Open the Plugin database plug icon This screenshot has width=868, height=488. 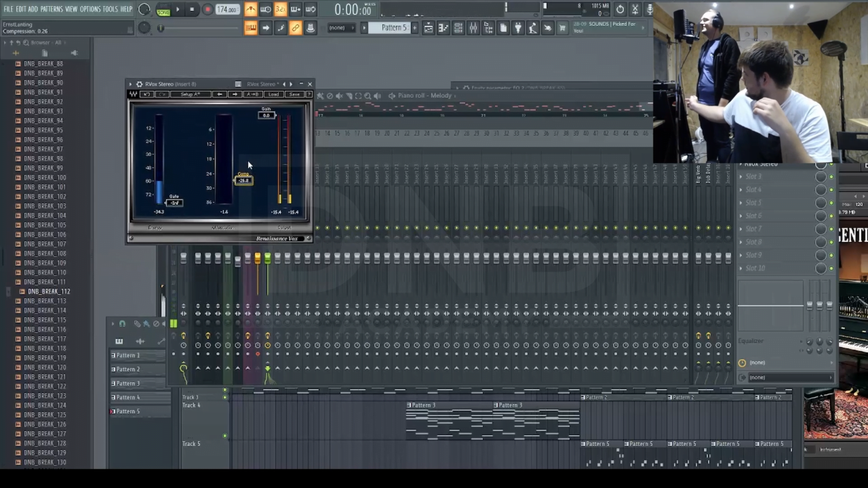point(518,28)
